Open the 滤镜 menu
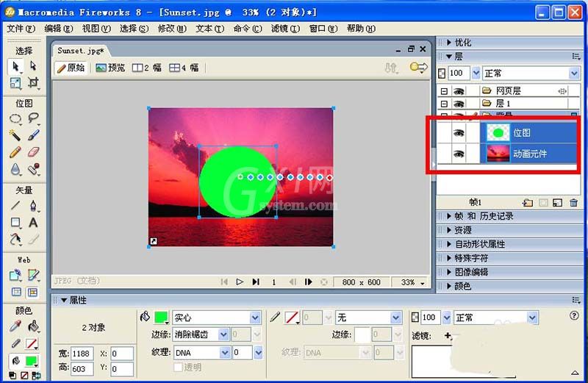Screen dimensions: 588x383 click(x=285, y=29)
